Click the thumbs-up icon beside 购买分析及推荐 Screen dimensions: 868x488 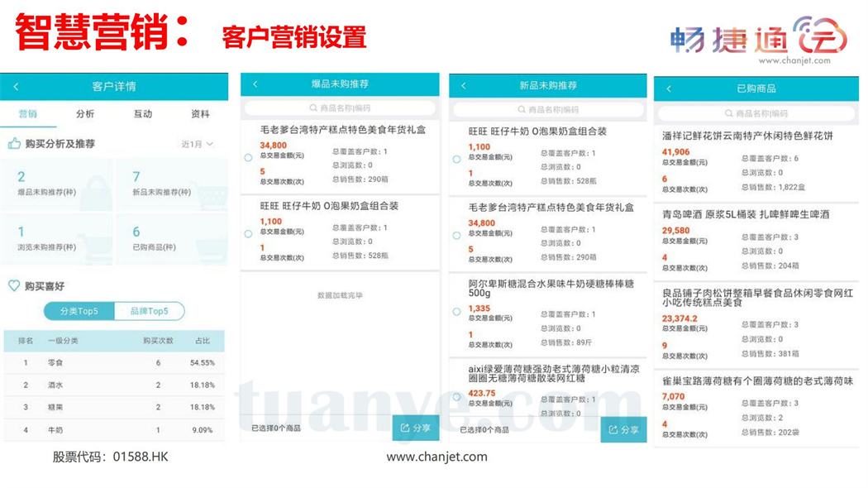click(x=14, y=143)
